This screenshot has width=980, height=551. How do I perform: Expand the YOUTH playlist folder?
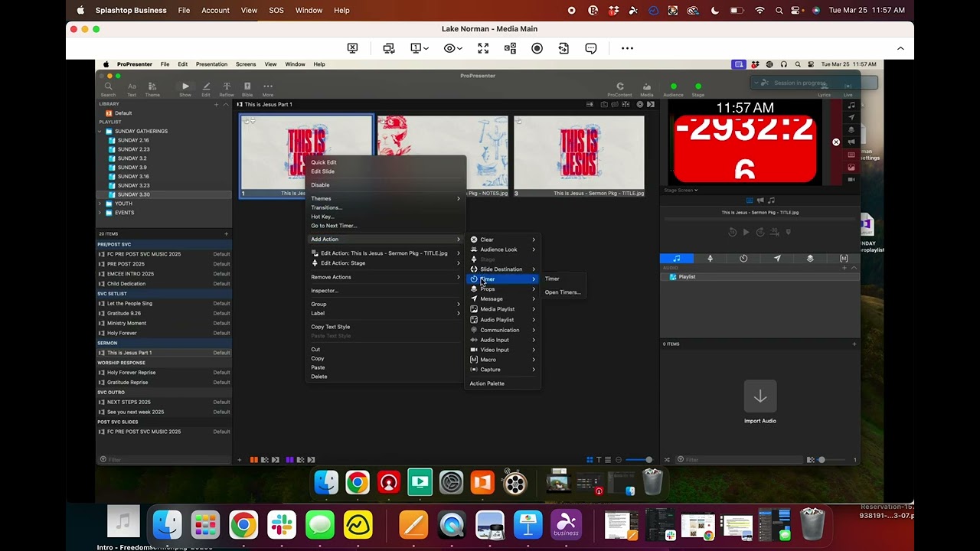pos(100,204)
